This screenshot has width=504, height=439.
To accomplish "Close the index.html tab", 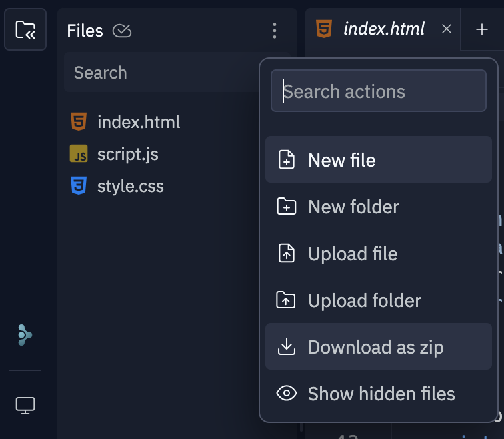I will (x=447, y=29).
